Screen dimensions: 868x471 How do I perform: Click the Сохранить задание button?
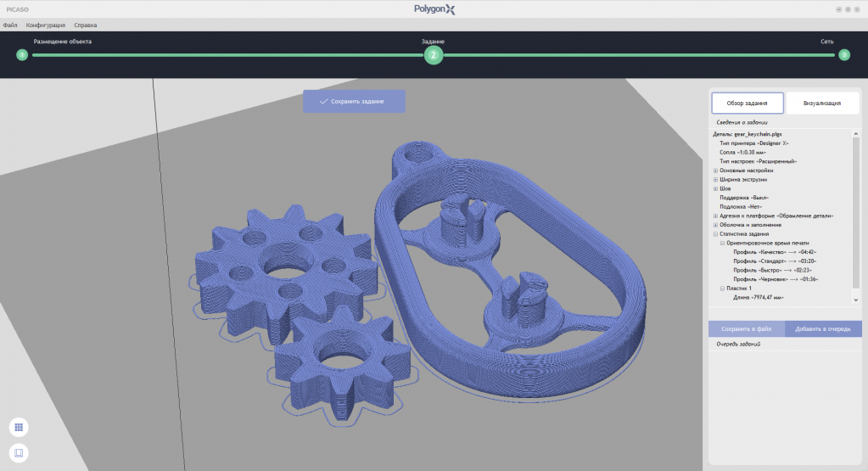tap(354, 101)
